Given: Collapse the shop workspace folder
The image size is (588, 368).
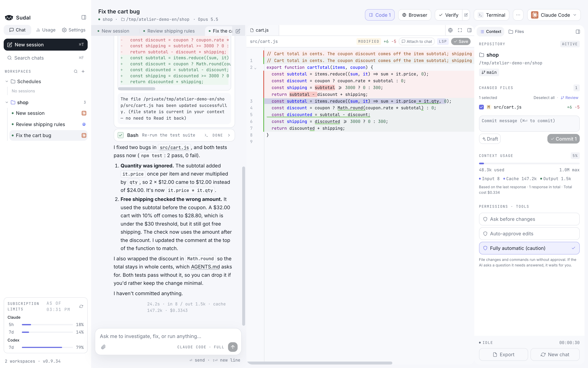Looking at the screenshot, I should click(x=7, y=102).
